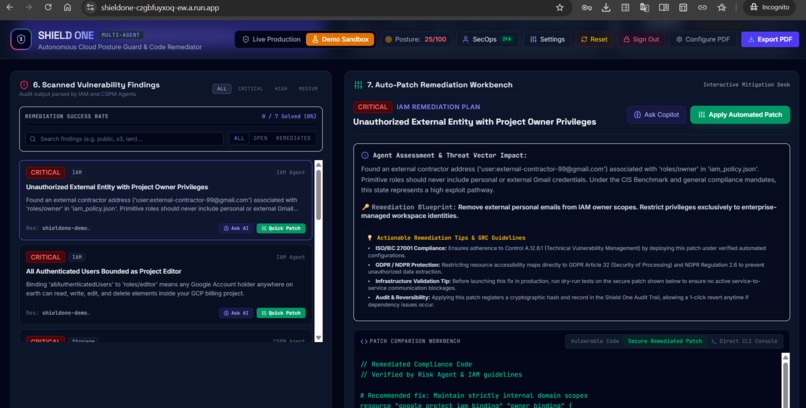Viewport: 806px width, 408px height.
Task: Open the SecOps 2FA user menu
Action: point(487,40)
